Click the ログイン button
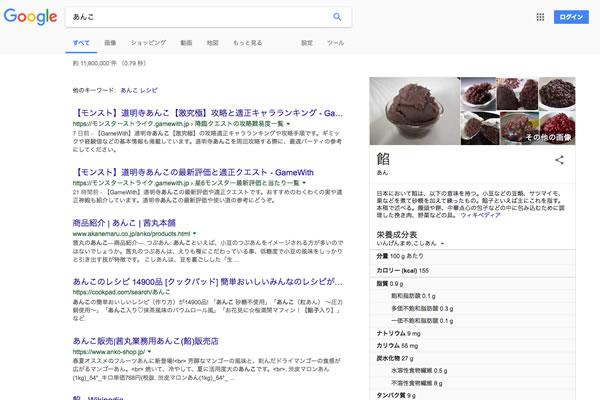This screenshot has width=600, height=400. coord(571,17)
